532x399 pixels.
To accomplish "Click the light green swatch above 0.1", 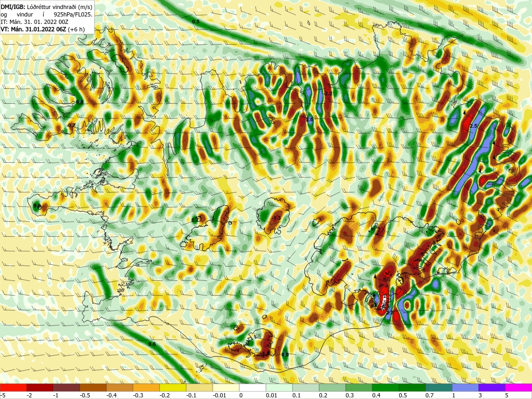I will pyautogui.click(x=306, y=387).
